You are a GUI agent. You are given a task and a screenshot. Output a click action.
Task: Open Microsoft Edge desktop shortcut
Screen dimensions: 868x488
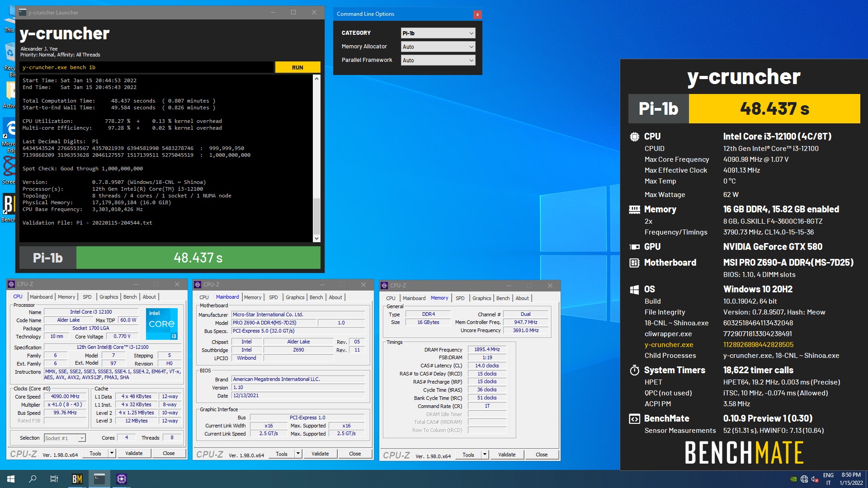pyautogui.click(x=9, y=135)
